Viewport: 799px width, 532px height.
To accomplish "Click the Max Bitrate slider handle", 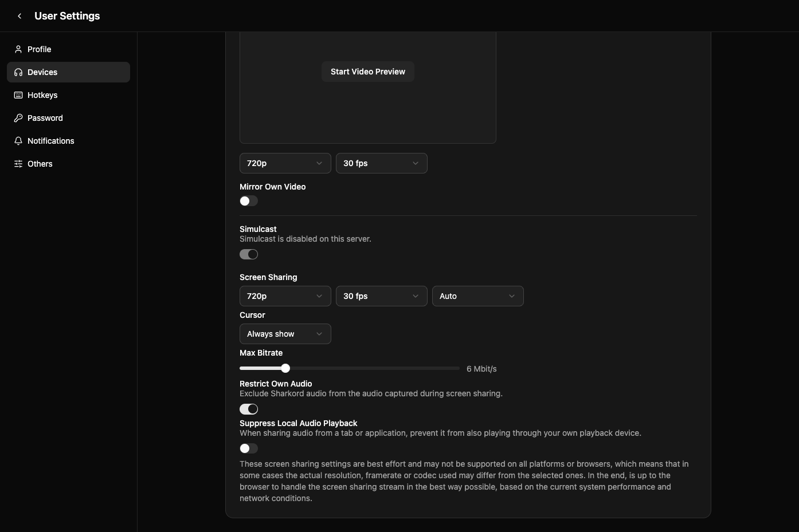I will (285, 368).
